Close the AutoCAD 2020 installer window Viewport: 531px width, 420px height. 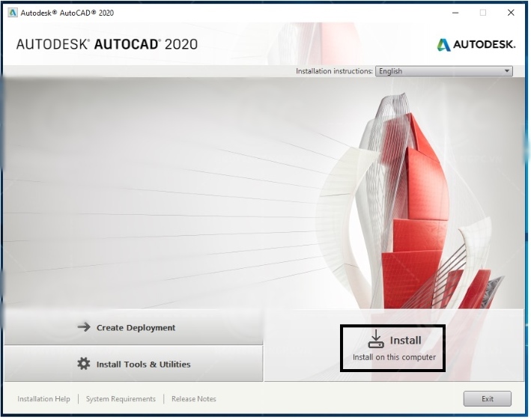[511, 13]
